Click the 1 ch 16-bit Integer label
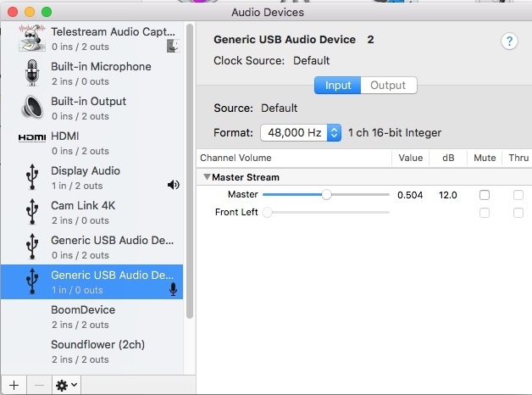 (x=395, y=133)
